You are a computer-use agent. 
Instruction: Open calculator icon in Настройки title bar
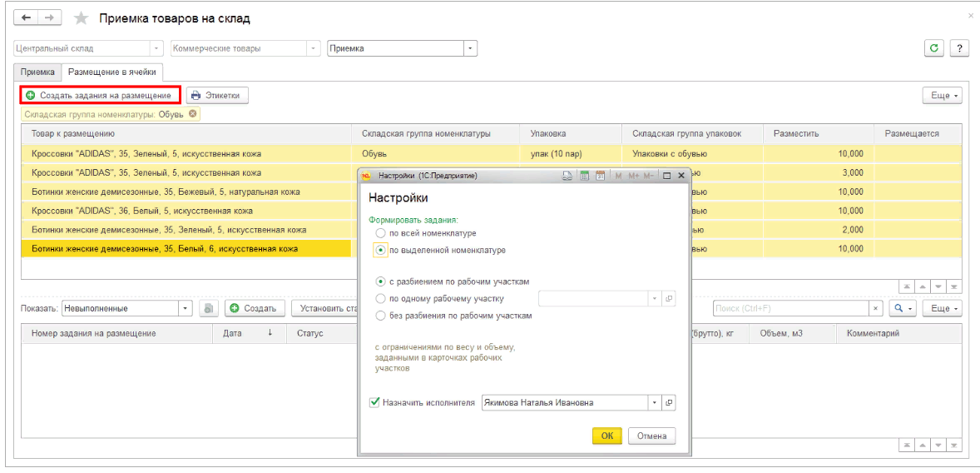pyautogui.click(x=584, y=176)
